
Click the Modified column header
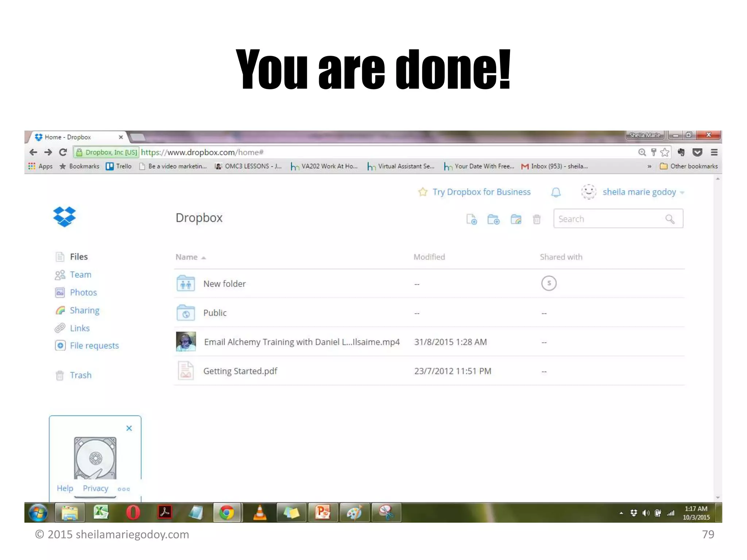(429, 257)
